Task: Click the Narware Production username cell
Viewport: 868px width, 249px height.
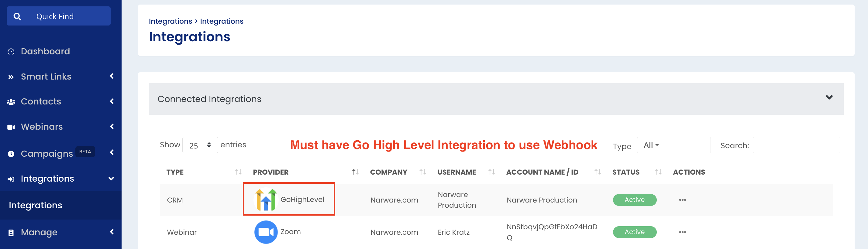Action: pos(457,200)
